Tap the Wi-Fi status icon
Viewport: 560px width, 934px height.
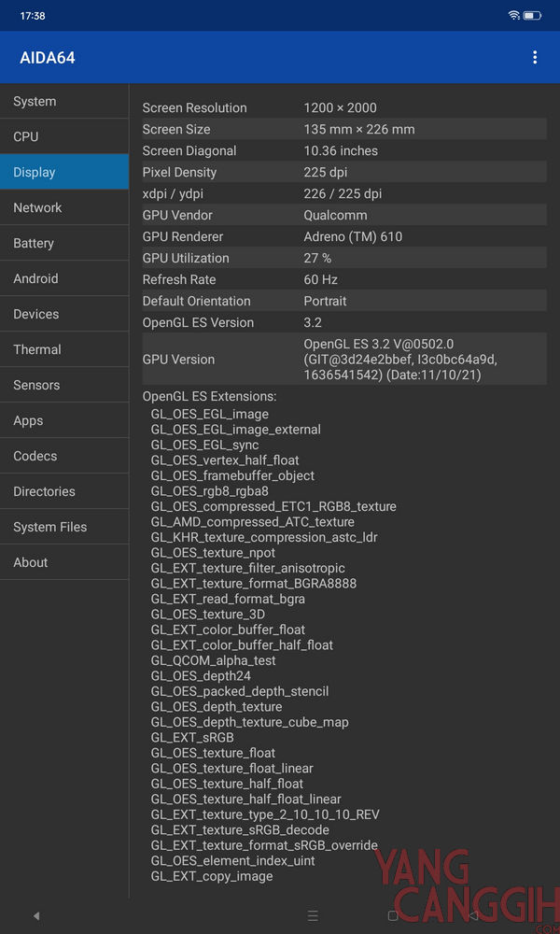click(514, 16)
